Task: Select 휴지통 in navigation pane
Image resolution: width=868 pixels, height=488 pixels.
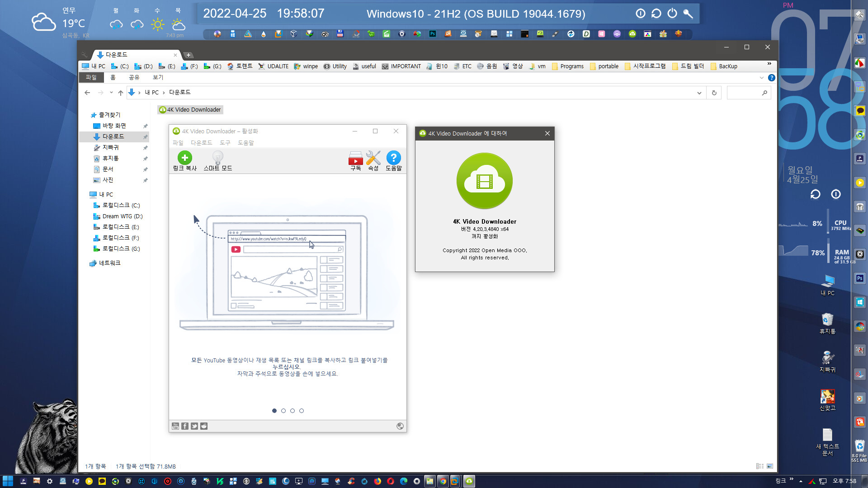Action: pos(110,158)
